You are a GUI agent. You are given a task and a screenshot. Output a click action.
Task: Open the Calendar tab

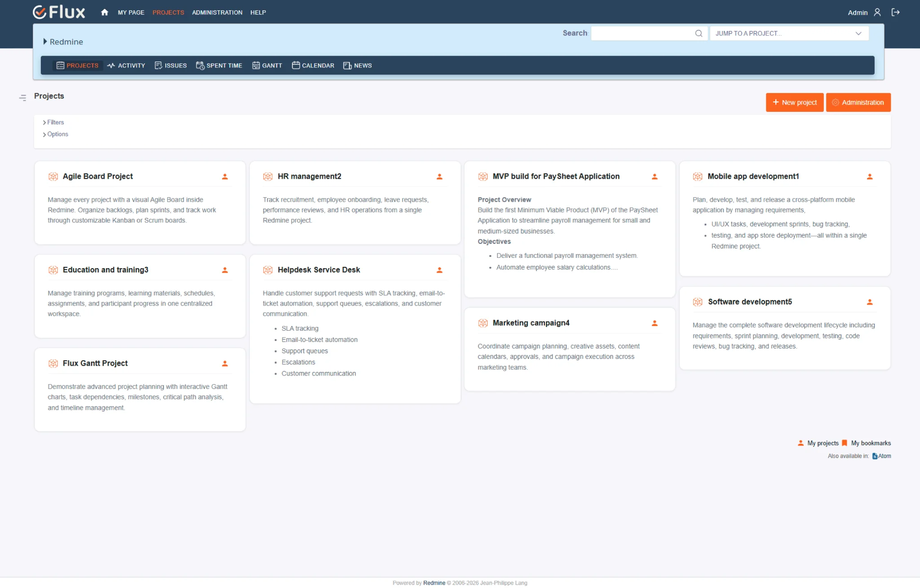[x=313, y=66]
